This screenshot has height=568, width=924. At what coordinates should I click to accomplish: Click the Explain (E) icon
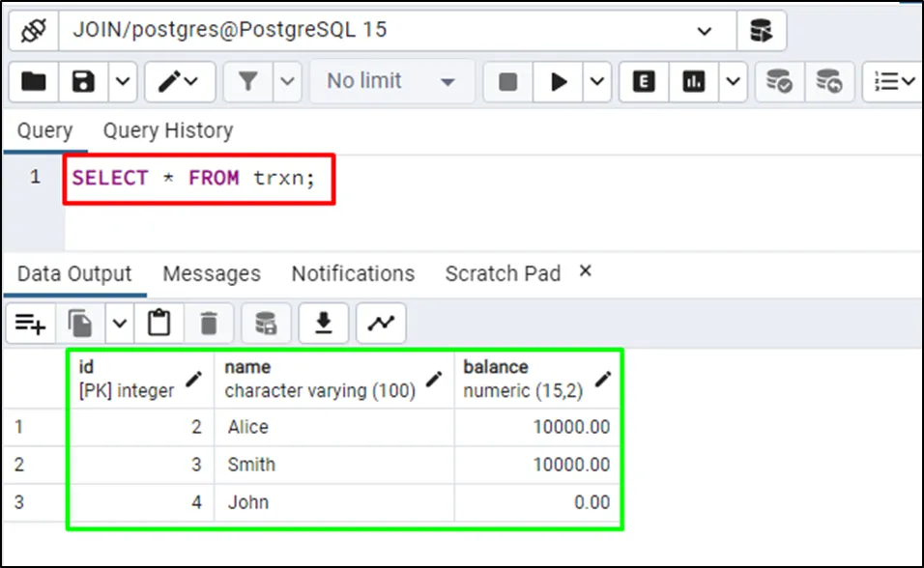pos(643,82)
